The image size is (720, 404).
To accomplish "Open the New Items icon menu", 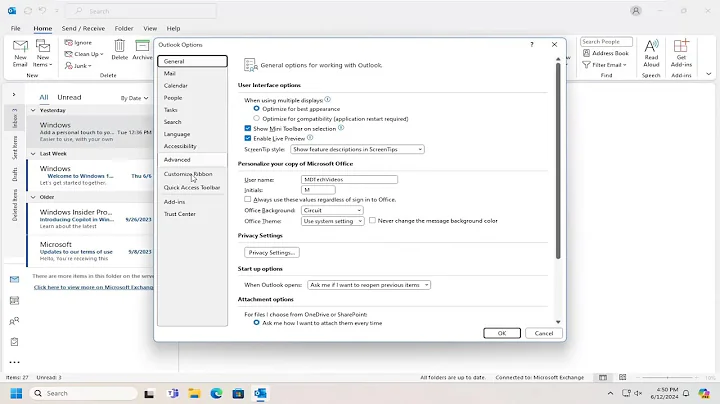I will click(43, 53).
